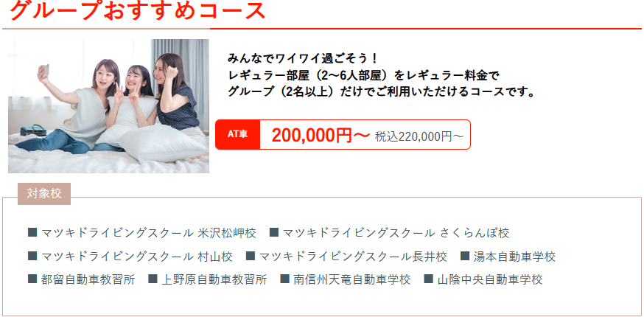Click the square bullet before 山陰中央自動車学校
The height and width of the screenshot is (317, 644).
pos(428,279)
